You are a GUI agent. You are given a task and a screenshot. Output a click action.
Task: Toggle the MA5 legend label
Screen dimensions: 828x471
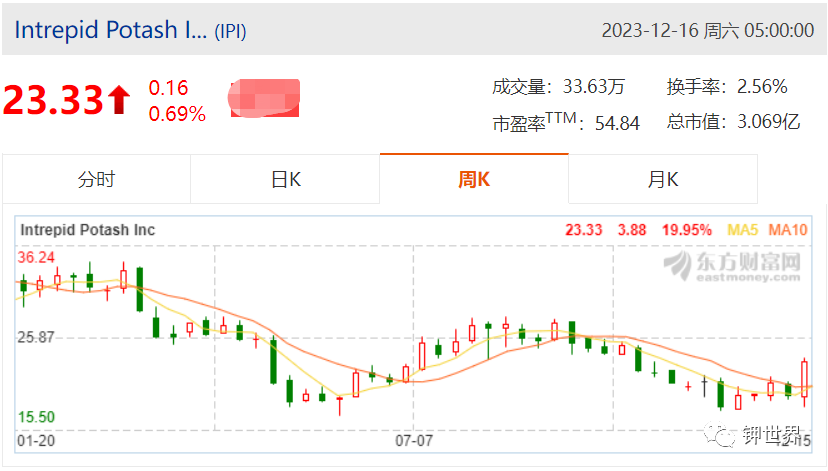pos(742,230)
